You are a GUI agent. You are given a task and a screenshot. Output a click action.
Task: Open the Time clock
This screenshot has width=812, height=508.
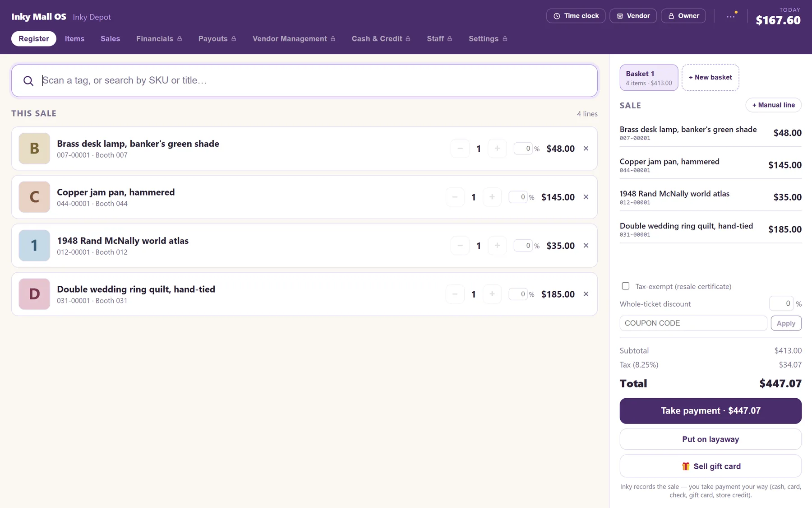[576, 16]
